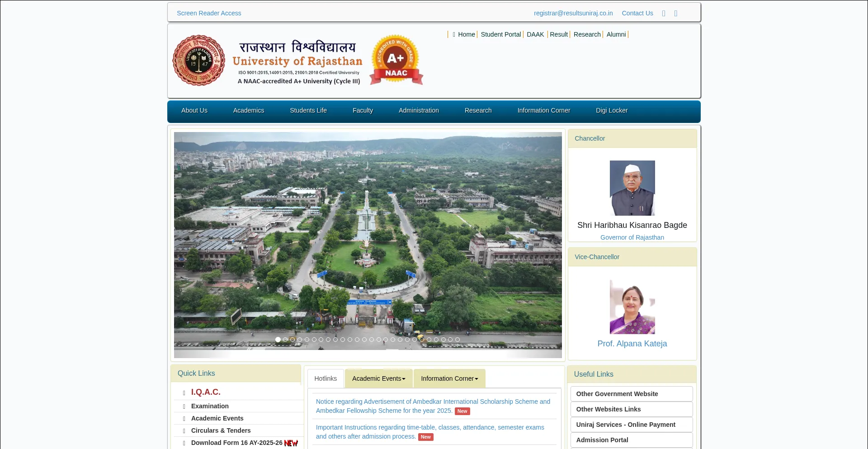Viewport: 868px width, 449px height.
Task: Open the Alumni link
Action: [616, 34]
